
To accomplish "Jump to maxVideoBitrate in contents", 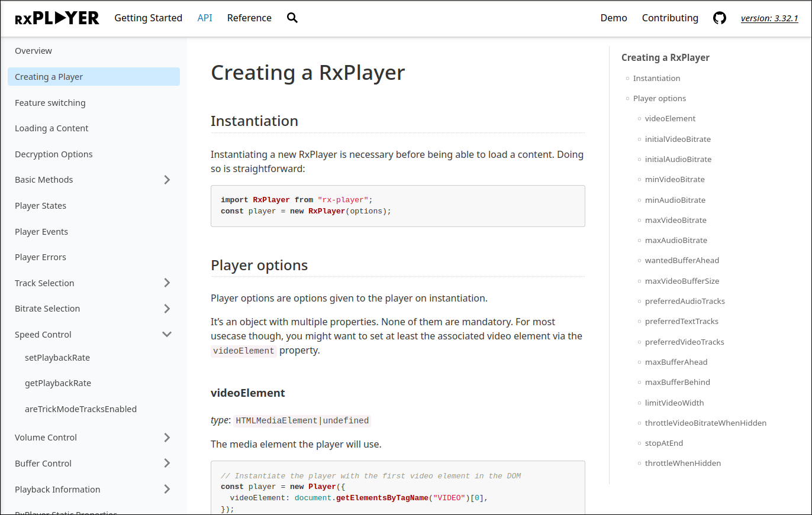I will [676, 220].
